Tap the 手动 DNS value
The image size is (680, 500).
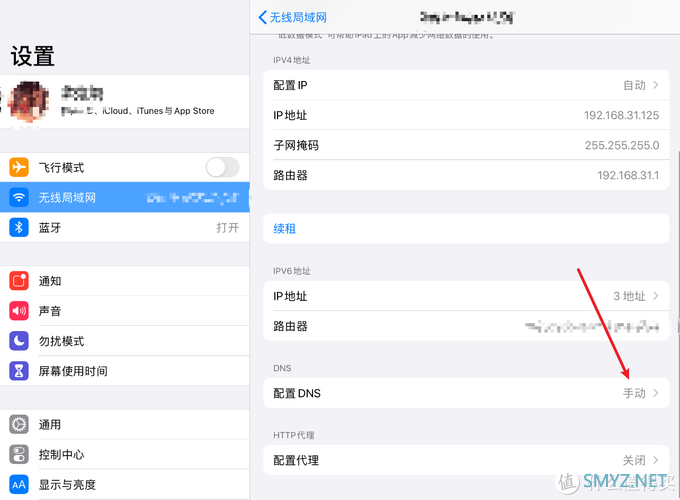pos(634,393)
